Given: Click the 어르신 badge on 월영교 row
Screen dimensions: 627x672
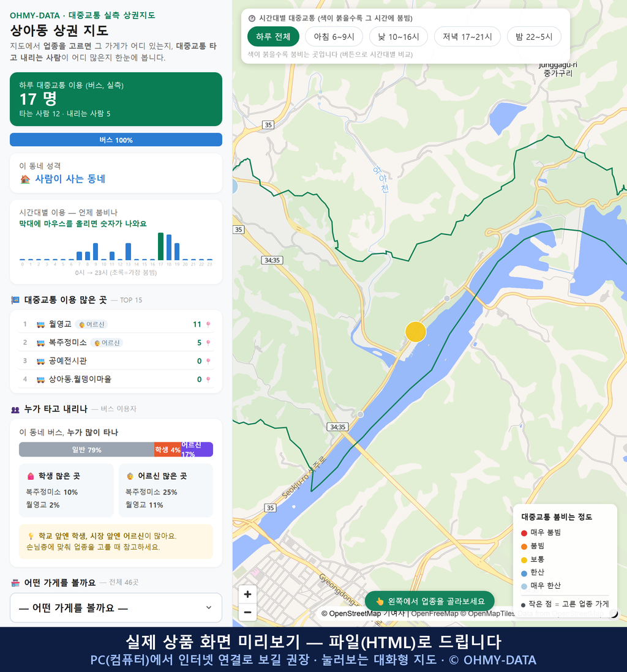Looking at the screenshot, I should click(92, 324).
